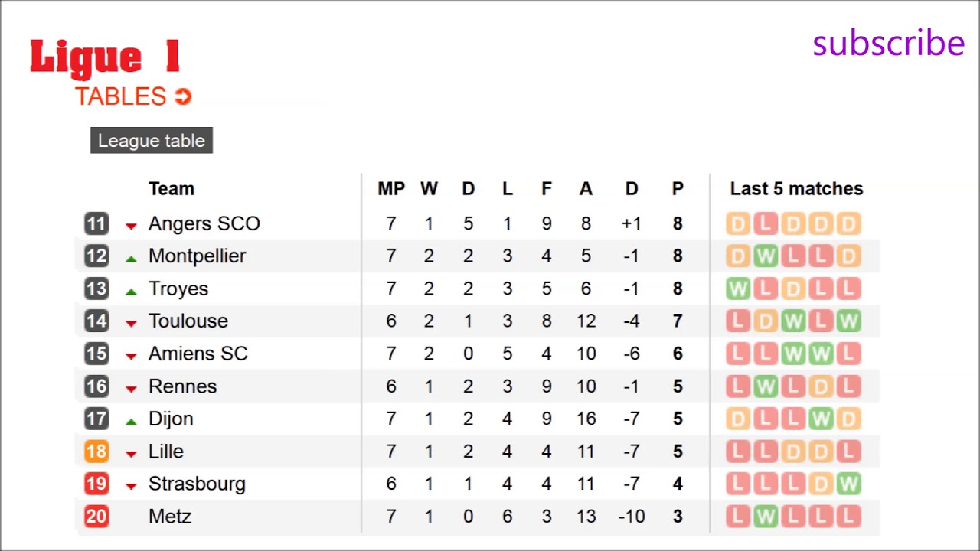Click the red position 20 rank badge
The height and width of the screenshot is (551, 980).
pyautogui.click(x=96, y=517)
